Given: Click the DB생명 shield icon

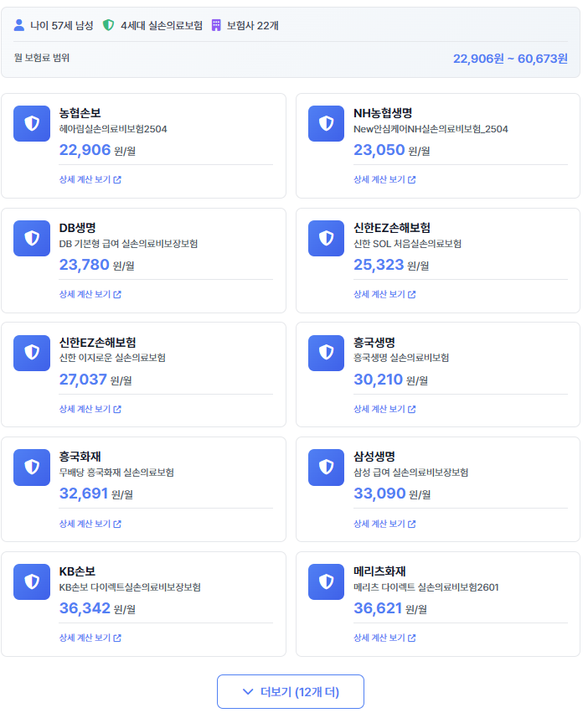Looking at the screenshot, I should (x=32, y=239).
